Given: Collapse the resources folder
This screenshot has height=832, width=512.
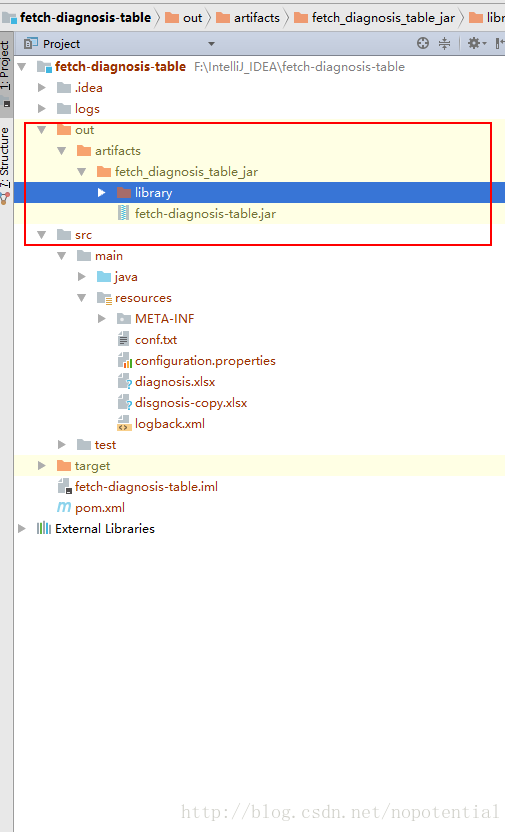Looking at the screenshot, I should (81, 298).
